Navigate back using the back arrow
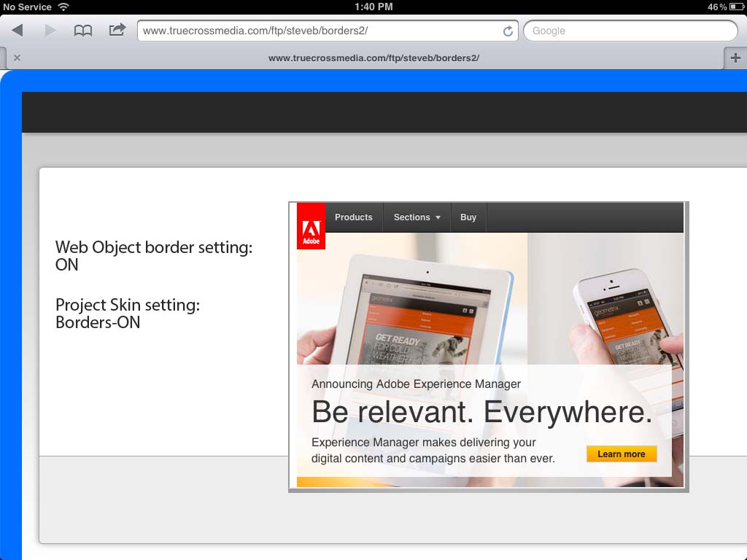The image size is (747, 560). click(x=16, y=31)
